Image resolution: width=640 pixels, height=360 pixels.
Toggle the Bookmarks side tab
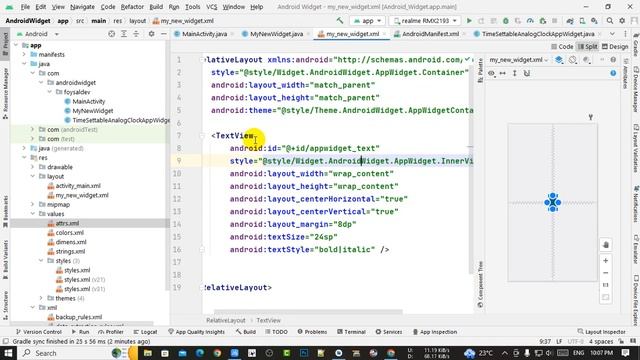coord(5,211)
